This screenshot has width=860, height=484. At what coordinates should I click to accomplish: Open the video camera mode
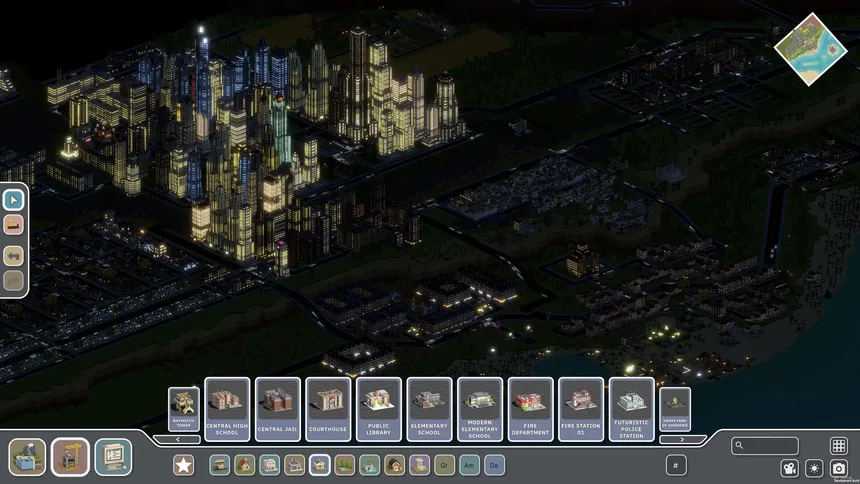790,468
